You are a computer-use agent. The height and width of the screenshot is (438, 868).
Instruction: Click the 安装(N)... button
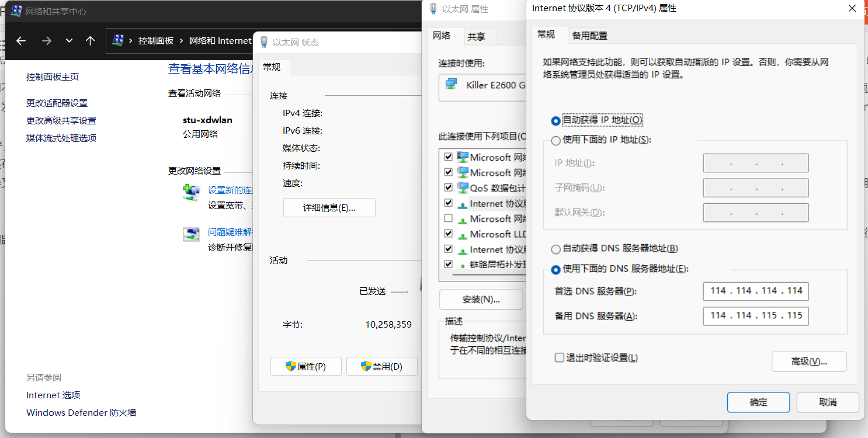coord(481,300)
